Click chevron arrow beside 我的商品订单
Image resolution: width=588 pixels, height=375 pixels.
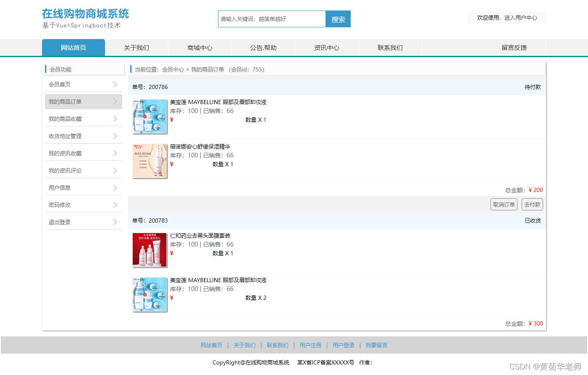tap(115, 102)
